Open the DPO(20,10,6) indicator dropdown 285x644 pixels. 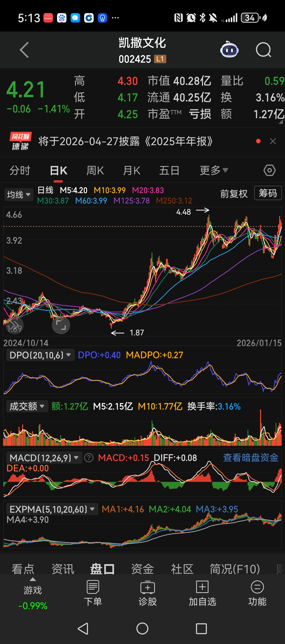[40, 355]
